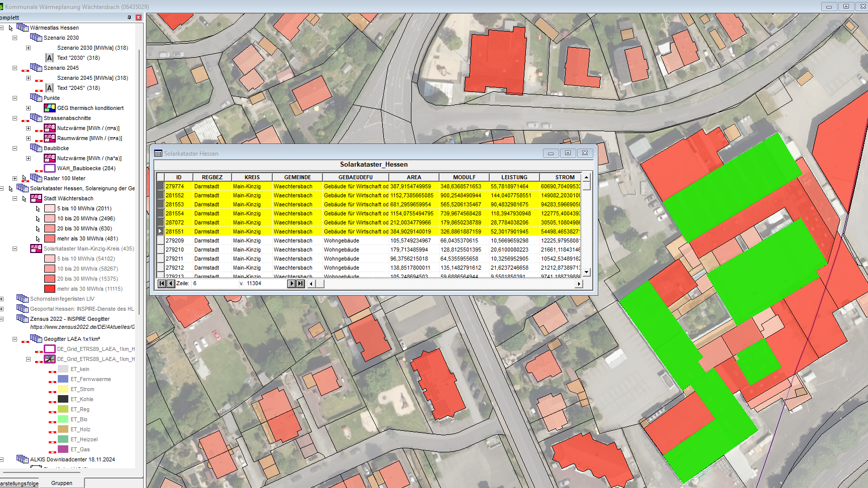
Task: Switch to the Darstellungsfolge tab
Action: [19, 483]
